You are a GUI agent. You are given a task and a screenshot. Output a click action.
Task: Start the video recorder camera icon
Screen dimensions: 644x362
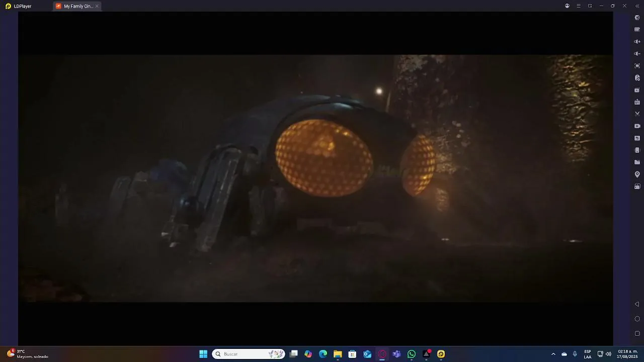637,126
